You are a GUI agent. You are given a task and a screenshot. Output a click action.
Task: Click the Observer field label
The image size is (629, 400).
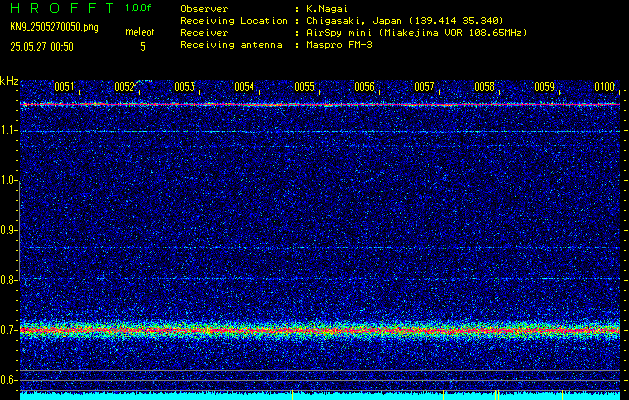pyautogui.click(x=204, y=8)
